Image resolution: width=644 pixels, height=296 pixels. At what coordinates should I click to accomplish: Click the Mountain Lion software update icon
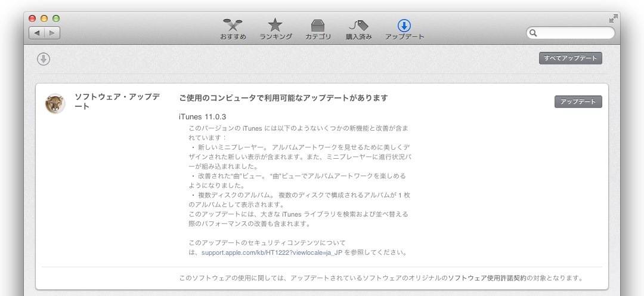[55, 104]
